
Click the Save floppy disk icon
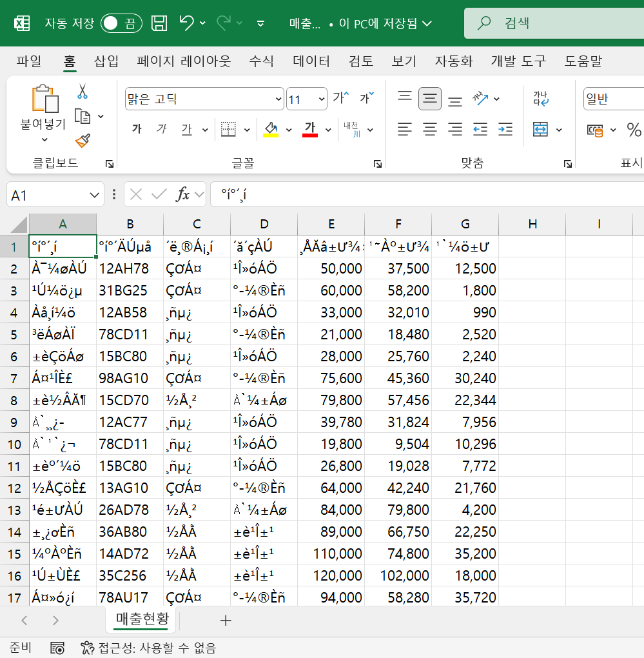pos(159,24)
